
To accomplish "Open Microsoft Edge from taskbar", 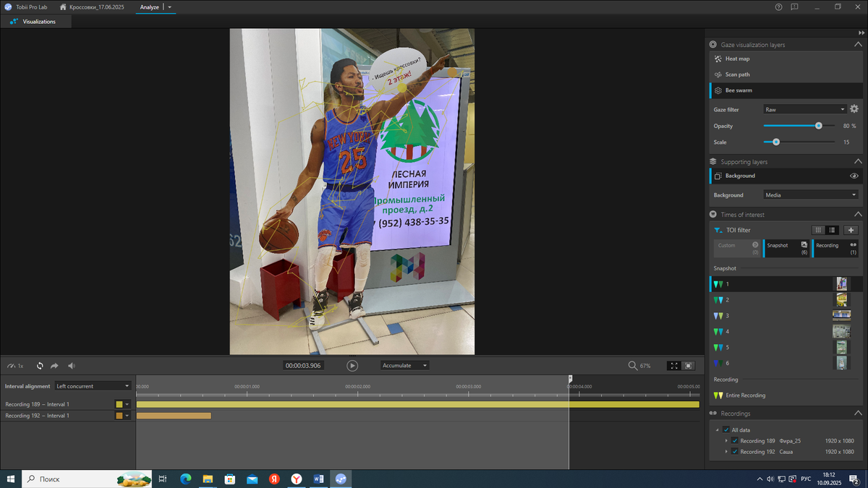I will [185, 479].
